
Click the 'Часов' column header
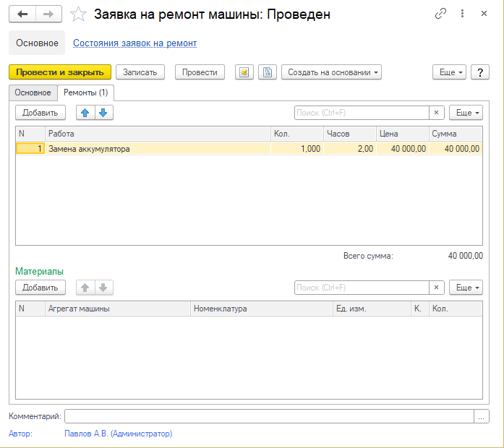pos(350,134)
